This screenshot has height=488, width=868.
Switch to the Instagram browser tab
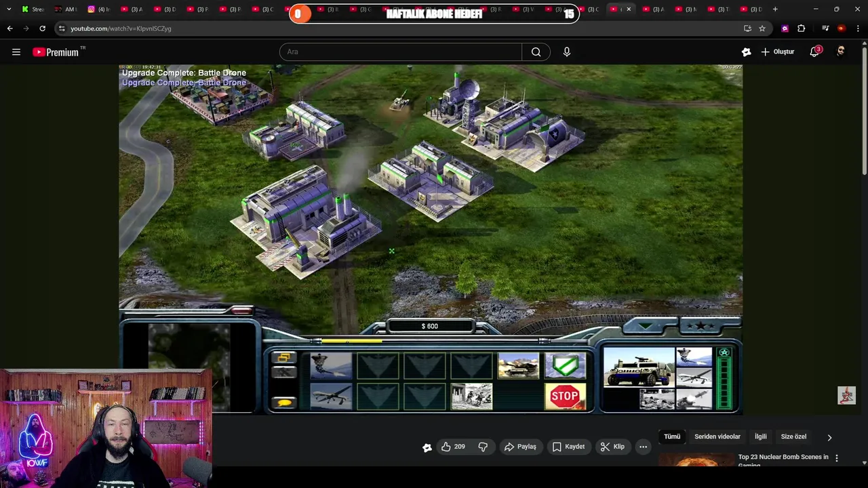pyautogui.click(x=98, y=9)
